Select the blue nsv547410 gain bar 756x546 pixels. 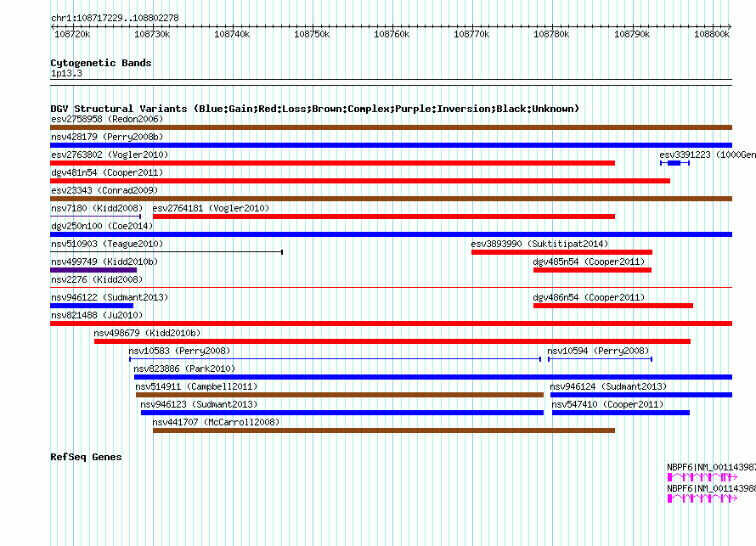coord(621,413)
